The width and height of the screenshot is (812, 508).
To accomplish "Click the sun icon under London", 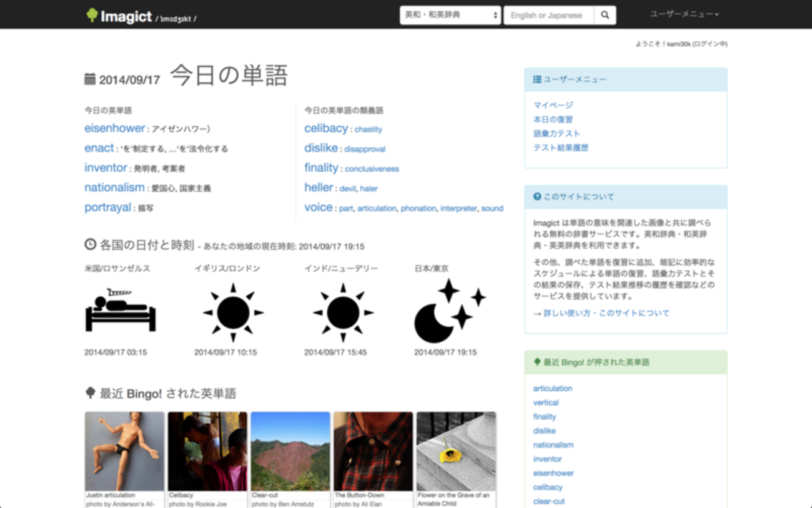I will [233, 312].
